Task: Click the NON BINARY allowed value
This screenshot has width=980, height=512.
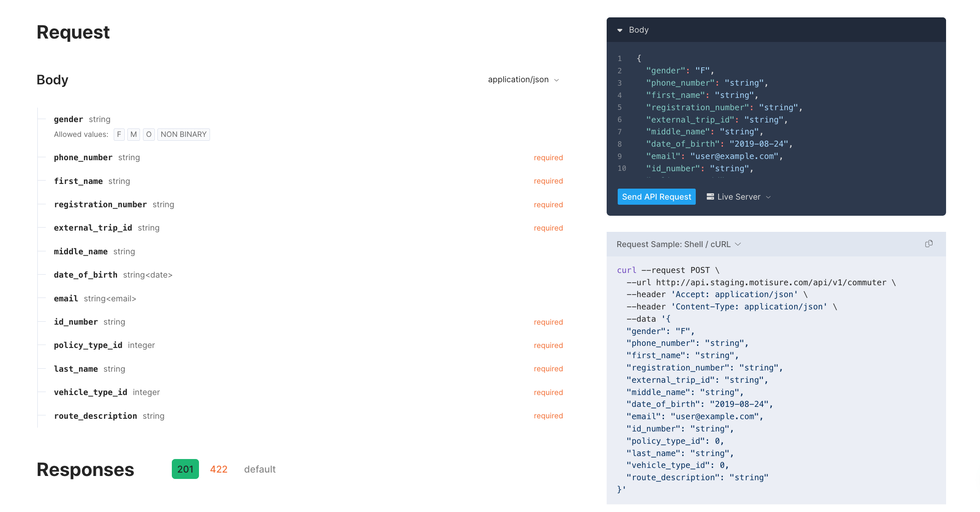Action: pos(183,134)
